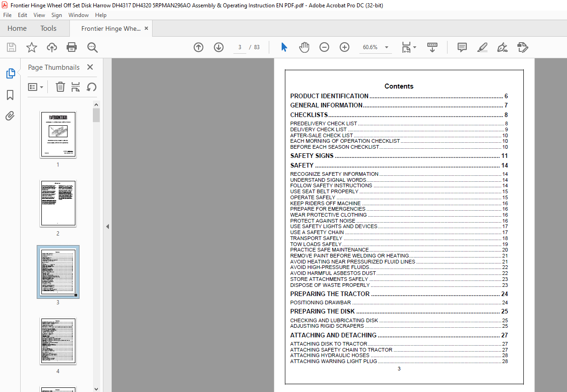Select page 3 thumbnail
Image resolution: width=567 pixels, height=392 pixels.
point(58,272)
